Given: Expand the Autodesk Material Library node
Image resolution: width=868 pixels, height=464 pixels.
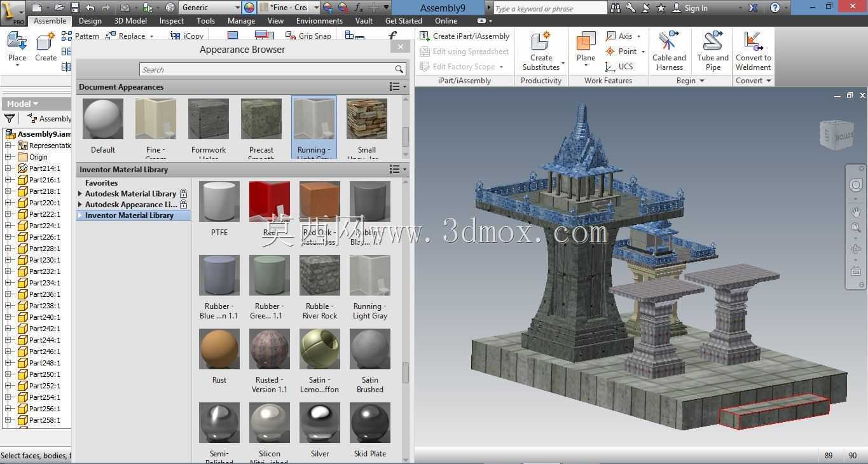Looking at the screenshot, I should (x=80, y=194).
